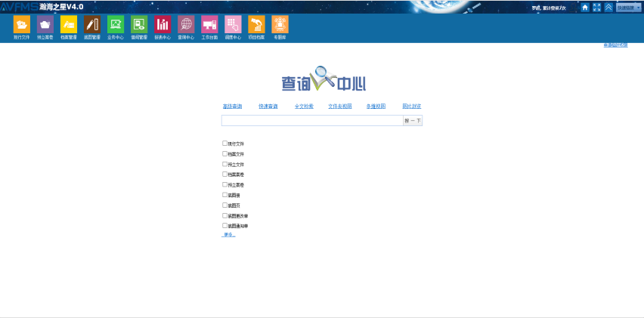
Task: Click the home icon in header
Action: tap(585, 8)
